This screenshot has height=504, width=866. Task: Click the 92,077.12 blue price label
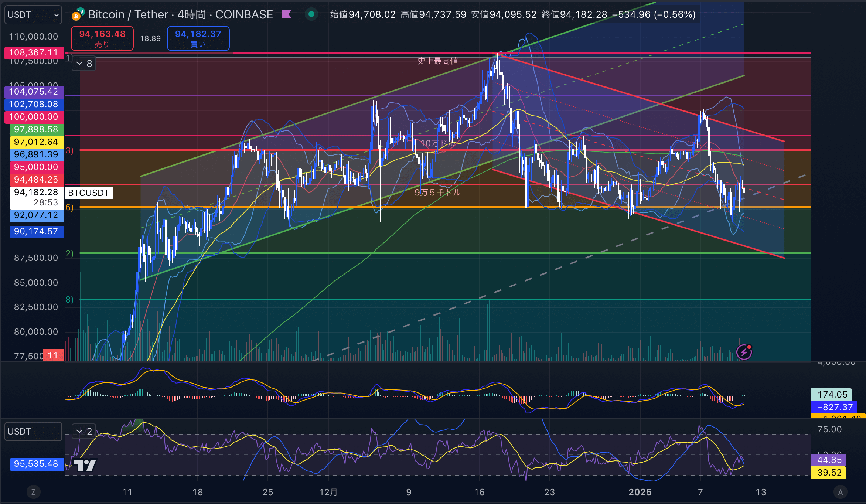pyautogui.click(x=37, y=215)
